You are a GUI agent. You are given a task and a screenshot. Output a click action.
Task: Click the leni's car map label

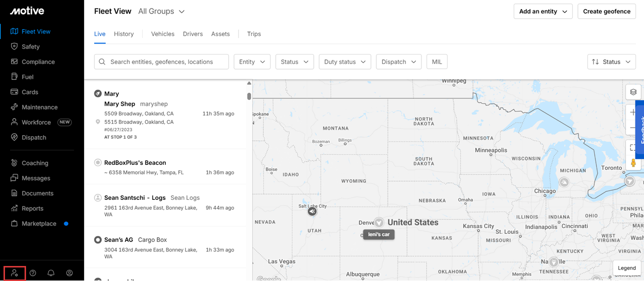(379, 234)
